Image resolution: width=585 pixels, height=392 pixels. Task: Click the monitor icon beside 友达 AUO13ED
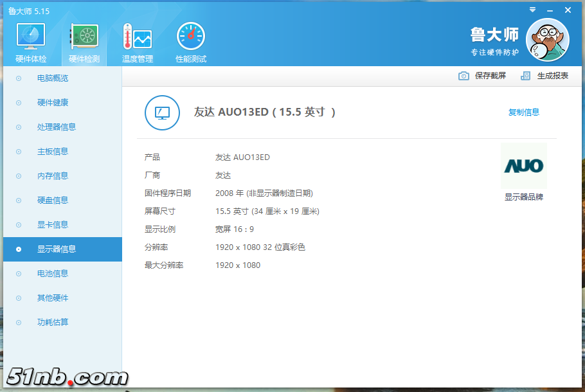(162, 112)
